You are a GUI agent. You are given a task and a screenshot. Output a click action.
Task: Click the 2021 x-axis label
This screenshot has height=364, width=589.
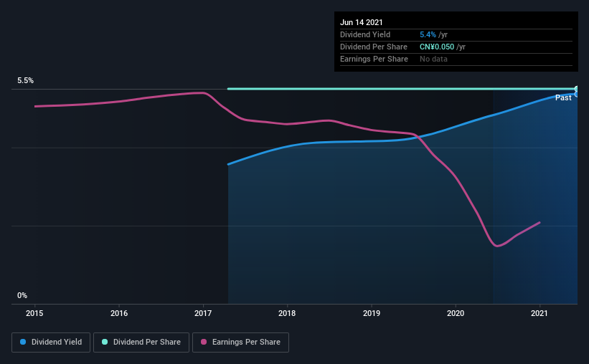539,313
